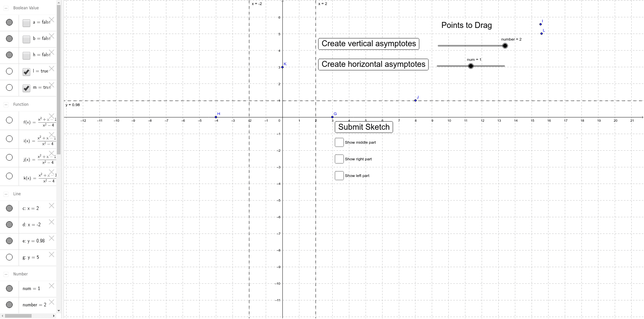The height and width of the screenshot is (319, 644).
Task: Collapse the Line section
Action: click(6, 194)
